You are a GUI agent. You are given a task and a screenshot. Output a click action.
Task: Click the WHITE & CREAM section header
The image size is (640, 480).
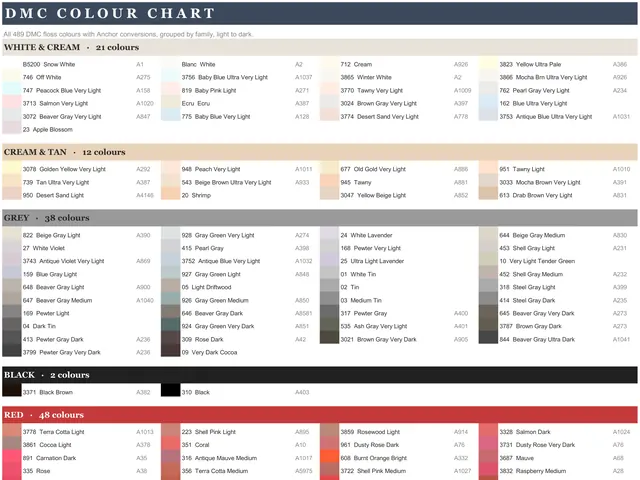(x=320, y=47)
